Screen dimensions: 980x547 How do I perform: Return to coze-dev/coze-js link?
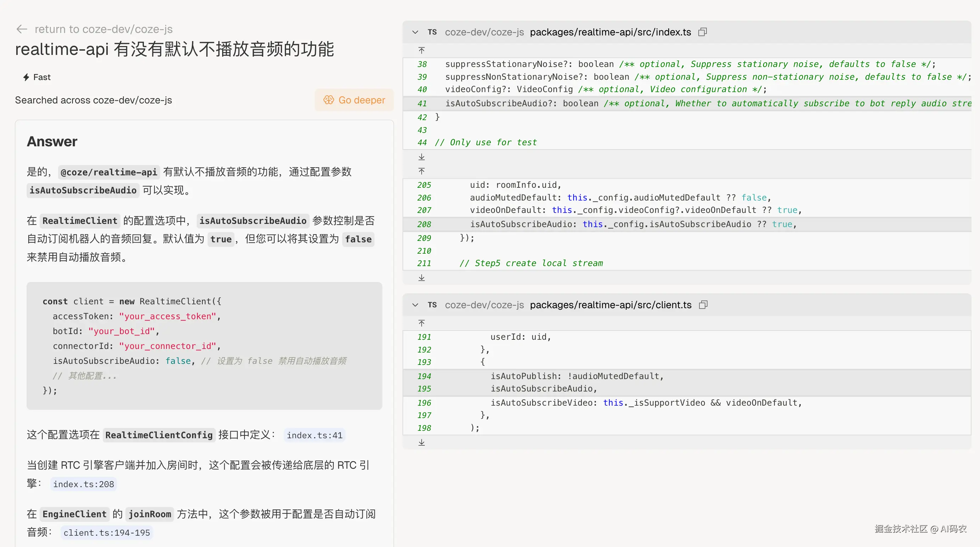[103, 29]
